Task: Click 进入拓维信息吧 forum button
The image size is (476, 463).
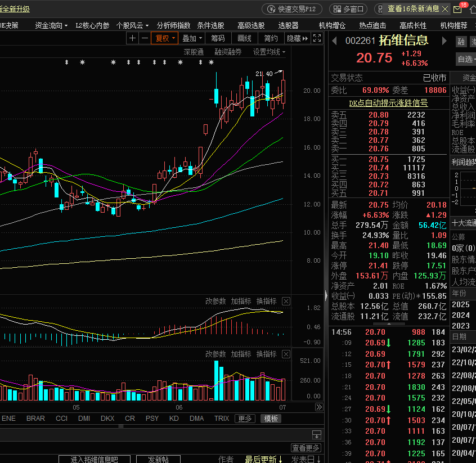Action: coord(95,459)
